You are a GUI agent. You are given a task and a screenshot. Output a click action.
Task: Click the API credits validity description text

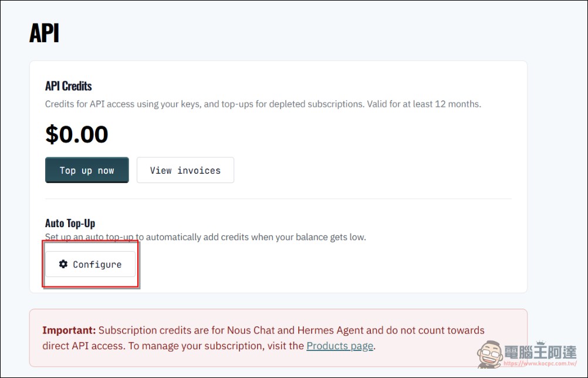(x=263, y=104)
